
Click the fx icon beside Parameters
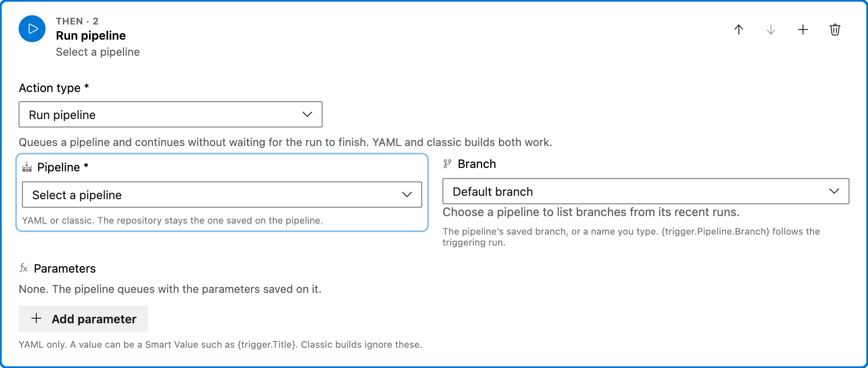(24, 268)
